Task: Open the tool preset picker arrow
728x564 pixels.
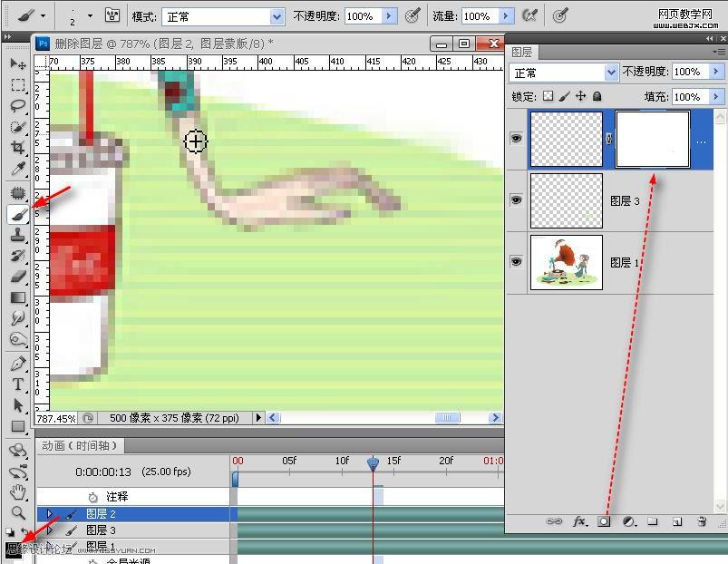Action: pyautogui.click(x=44, y=15)
